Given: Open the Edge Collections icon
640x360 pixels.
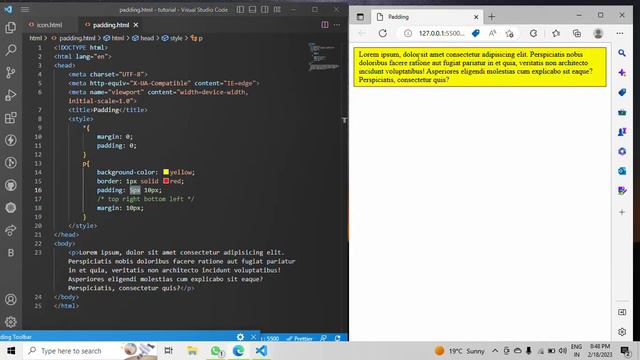Looking at the screenshot, I should [577, 33].
